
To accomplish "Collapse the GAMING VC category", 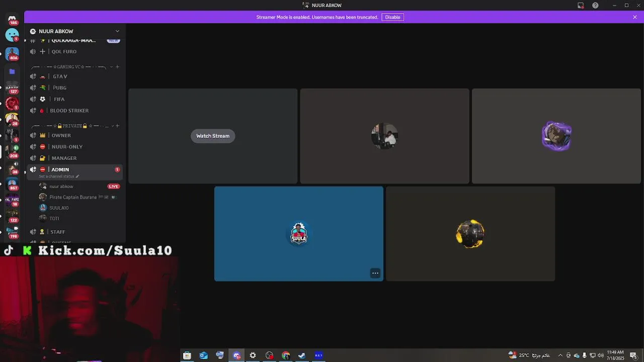I will [x=68, y=67].
